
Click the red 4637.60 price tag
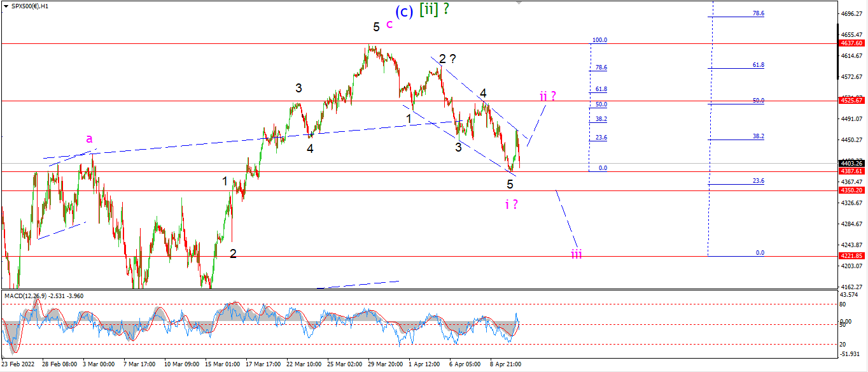point(851,43)
